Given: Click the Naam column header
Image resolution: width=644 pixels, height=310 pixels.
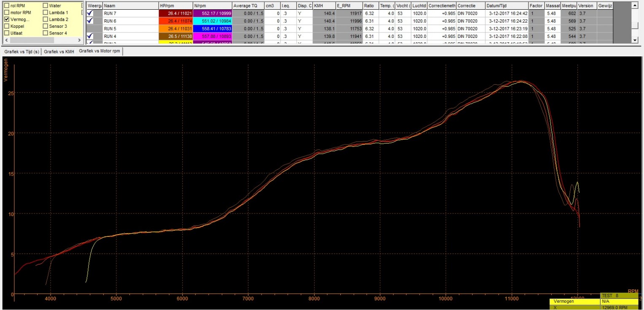Looking at the screenshot, I should [x=131, y=6].
